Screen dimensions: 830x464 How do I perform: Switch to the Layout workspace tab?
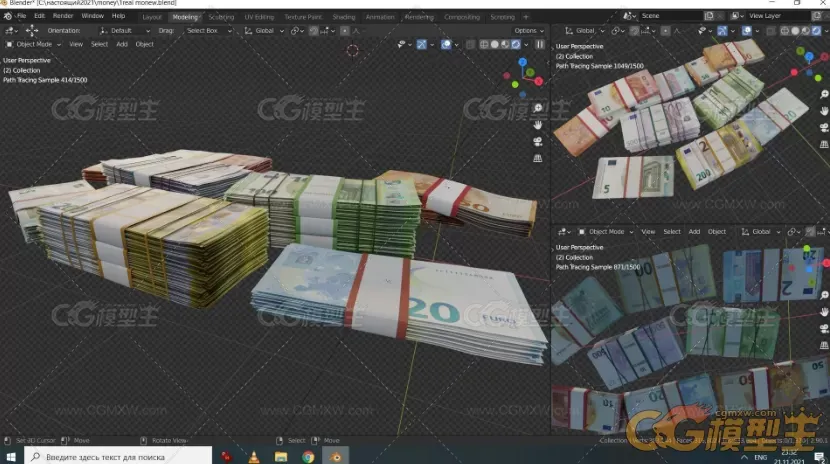pyautogui.click(x=152, y=17)
